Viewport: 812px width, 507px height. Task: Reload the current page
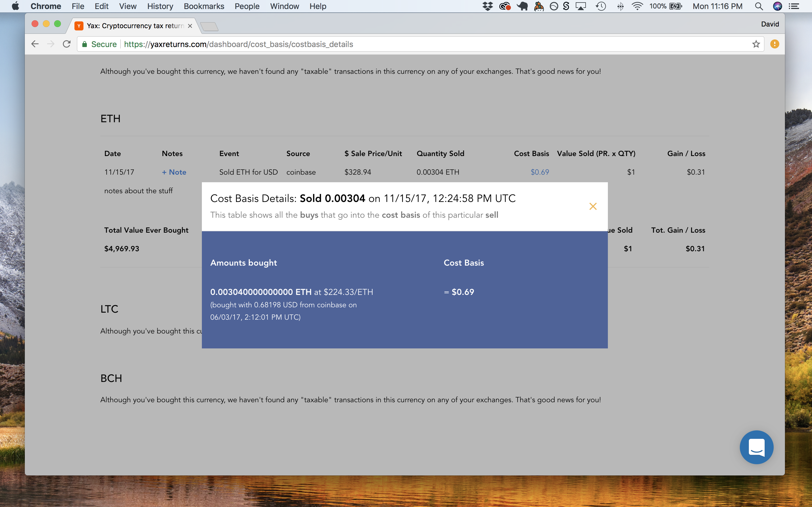point(67,44)
